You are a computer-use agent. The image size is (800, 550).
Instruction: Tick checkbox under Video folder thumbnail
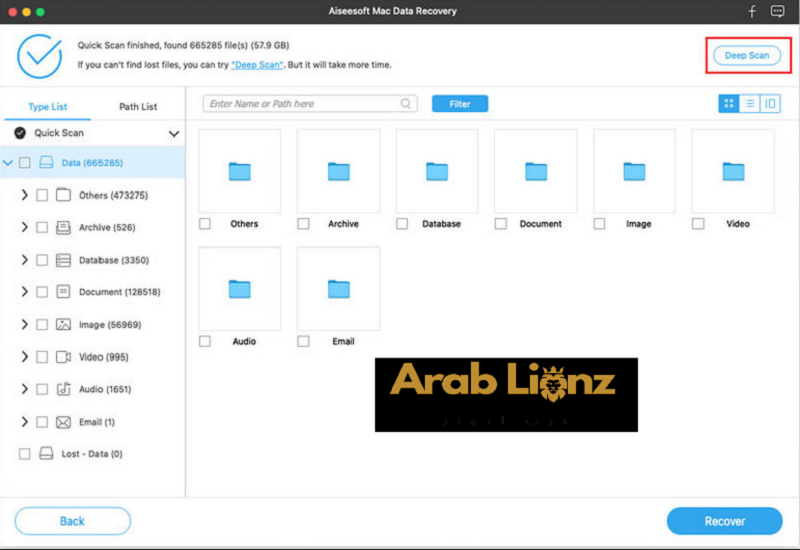(698, 223)
